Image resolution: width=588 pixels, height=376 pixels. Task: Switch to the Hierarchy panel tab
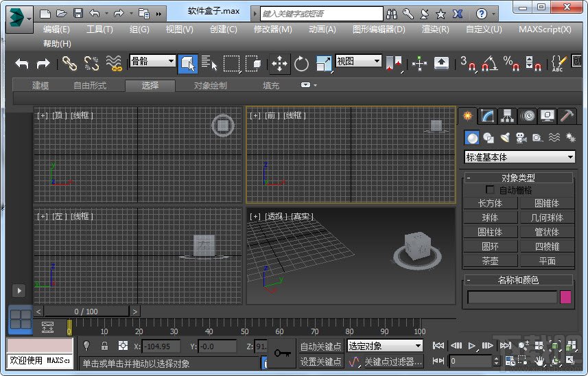[x=507, y=116]
